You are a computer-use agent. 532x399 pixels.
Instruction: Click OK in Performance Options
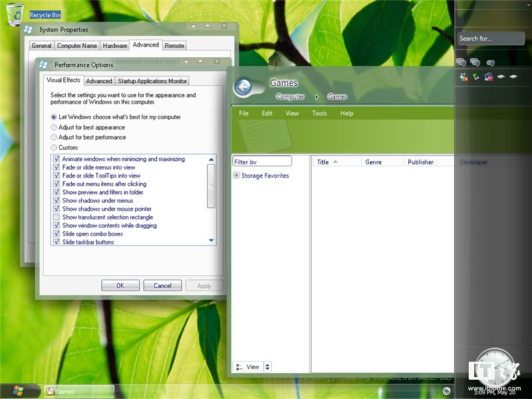pyautogui.click(x=120, y=285)
